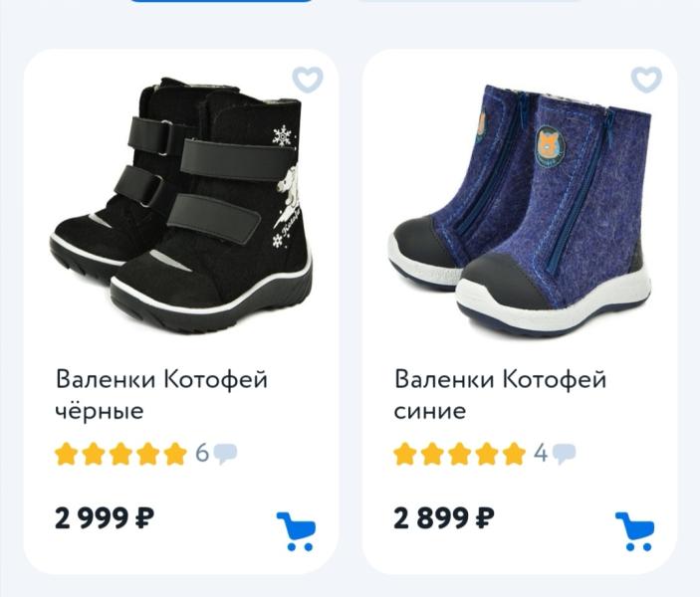
Task: Open 'Валенки Котофей чёрные' product title
Action: 161,395
